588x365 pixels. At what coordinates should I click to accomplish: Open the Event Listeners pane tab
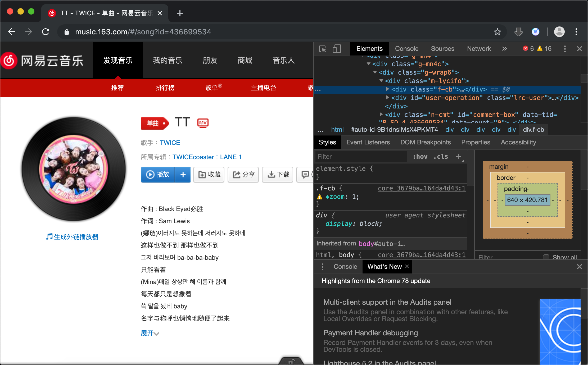pyautogui.click(x=368, y=142)
